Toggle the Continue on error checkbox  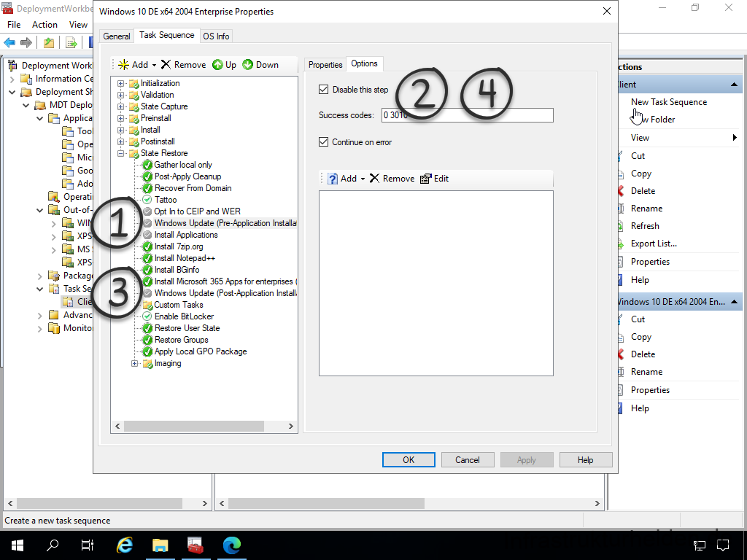click(x=323, y=142)
